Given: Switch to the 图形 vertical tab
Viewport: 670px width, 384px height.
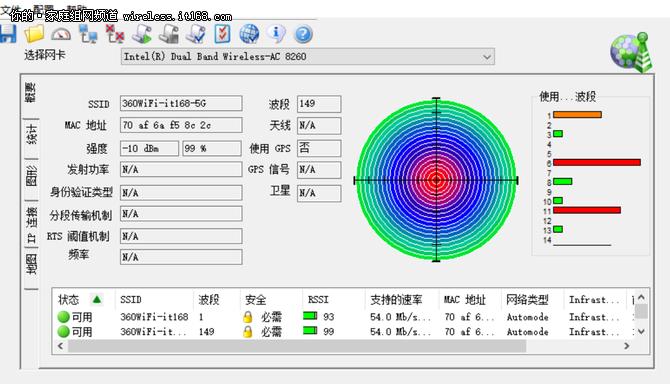Looking at the screenshot, I should point(31,175).
